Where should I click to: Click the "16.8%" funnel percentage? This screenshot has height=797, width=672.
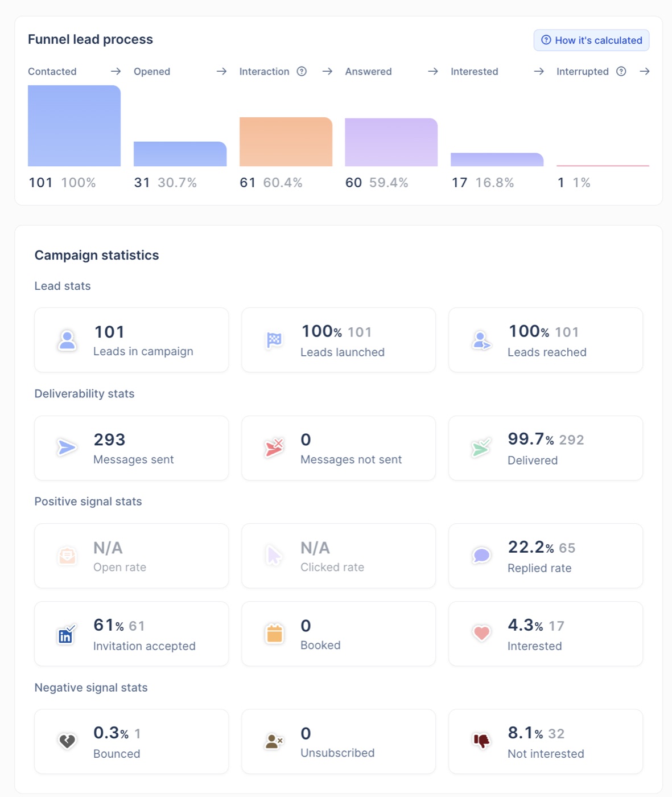[494, 183]
